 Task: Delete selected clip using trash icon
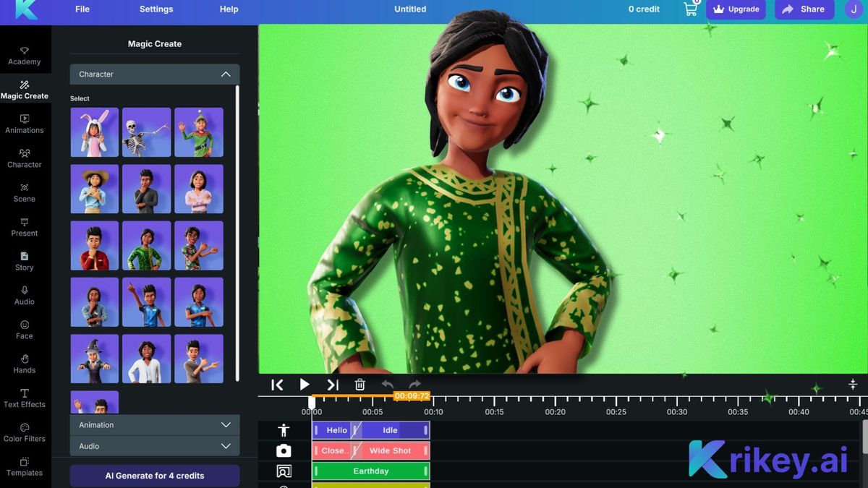click(x=359, y=384)
